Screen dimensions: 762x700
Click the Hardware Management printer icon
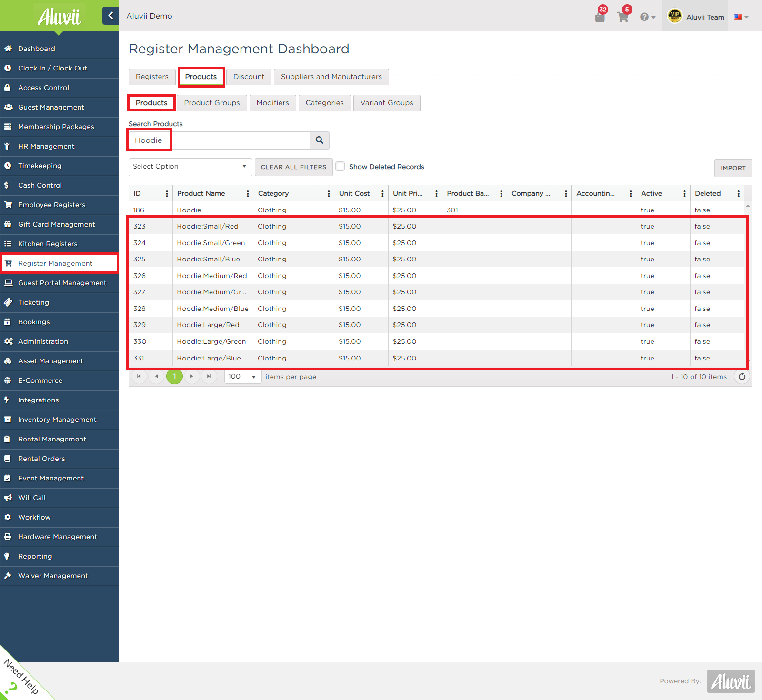[8, 537]
